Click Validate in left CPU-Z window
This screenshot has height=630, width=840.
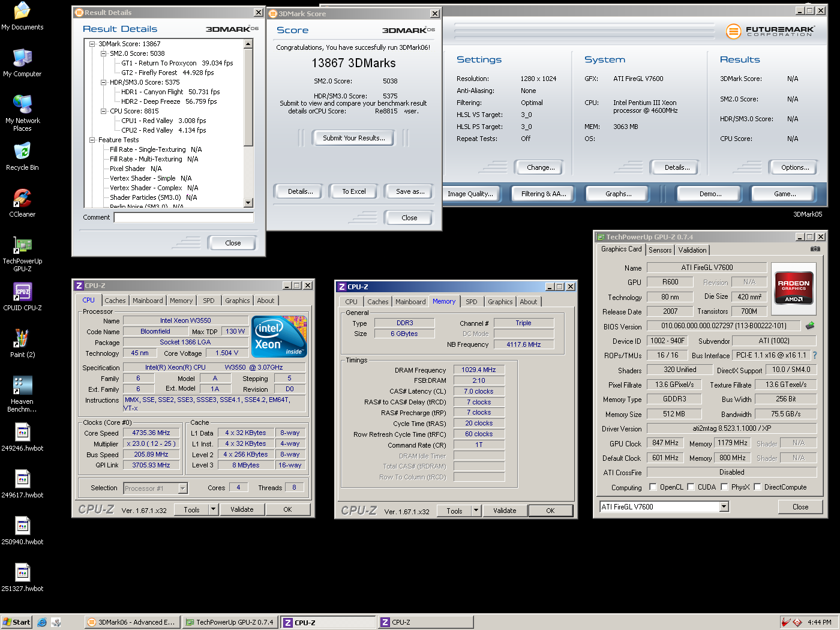tap(242, 509)
